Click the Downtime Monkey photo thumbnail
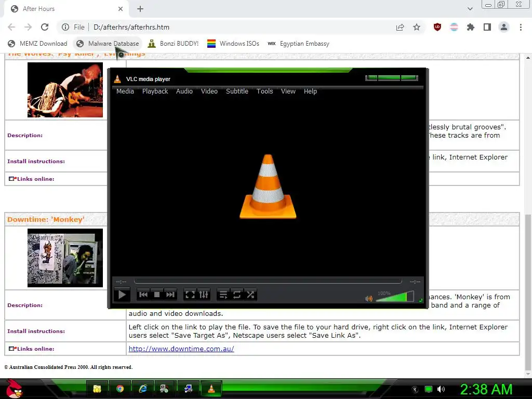Screen dimensions: 532x399 pos(65,258)
